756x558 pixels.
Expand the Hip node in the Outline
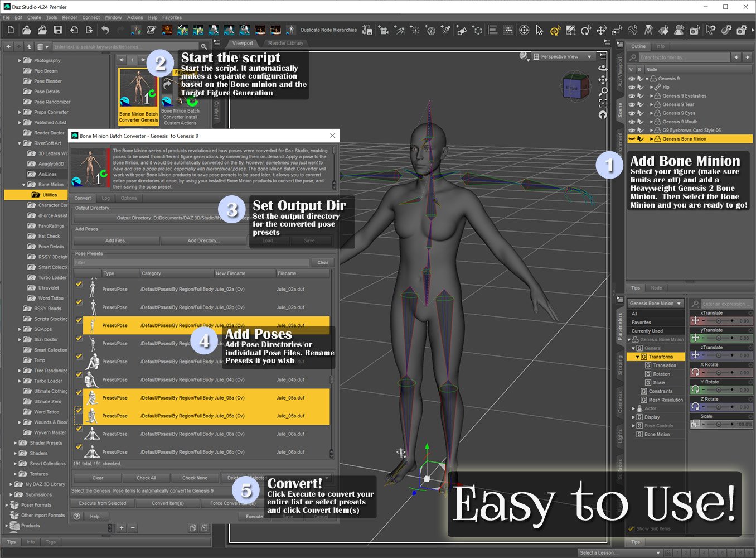coord(651,87)
